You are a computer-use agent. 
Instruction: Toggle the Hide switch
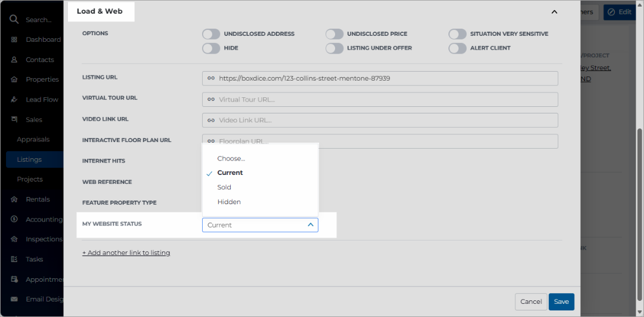(x=211, y=48)
